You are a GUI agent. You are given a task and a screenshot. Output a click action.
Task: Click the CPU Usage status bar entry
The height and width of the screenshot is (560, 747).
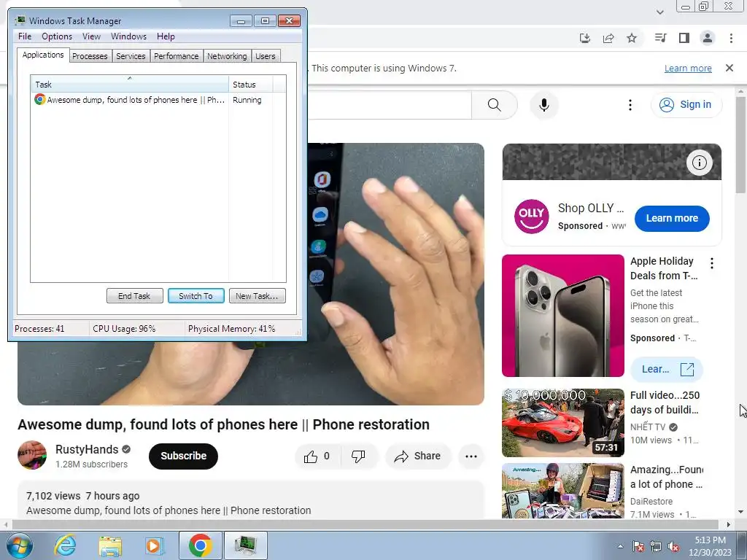click(124, 329)
